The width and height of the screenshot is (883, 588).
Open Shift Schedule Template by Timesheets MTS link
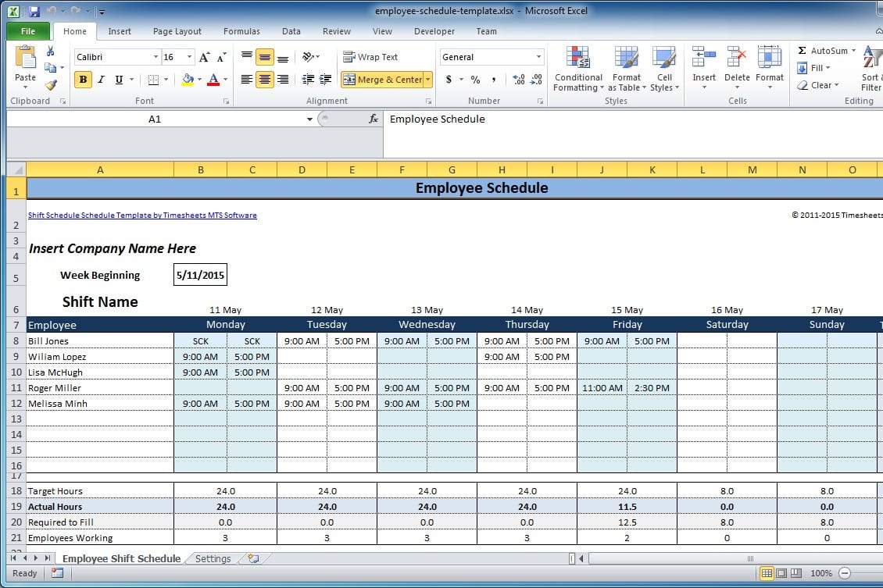[x=142, y=215]
